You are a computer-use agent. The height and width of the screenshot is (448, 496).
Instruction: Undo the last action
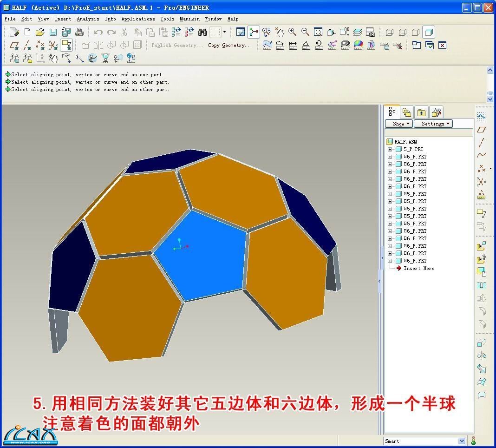98,32
